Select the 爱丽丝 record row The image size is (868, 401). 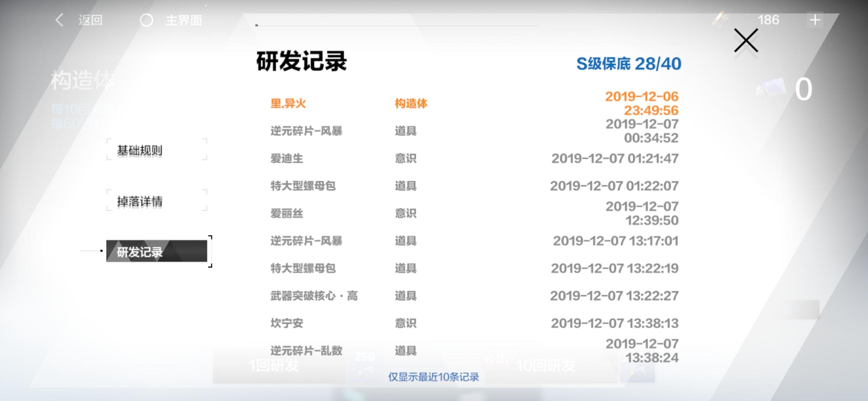pos(474,213)
